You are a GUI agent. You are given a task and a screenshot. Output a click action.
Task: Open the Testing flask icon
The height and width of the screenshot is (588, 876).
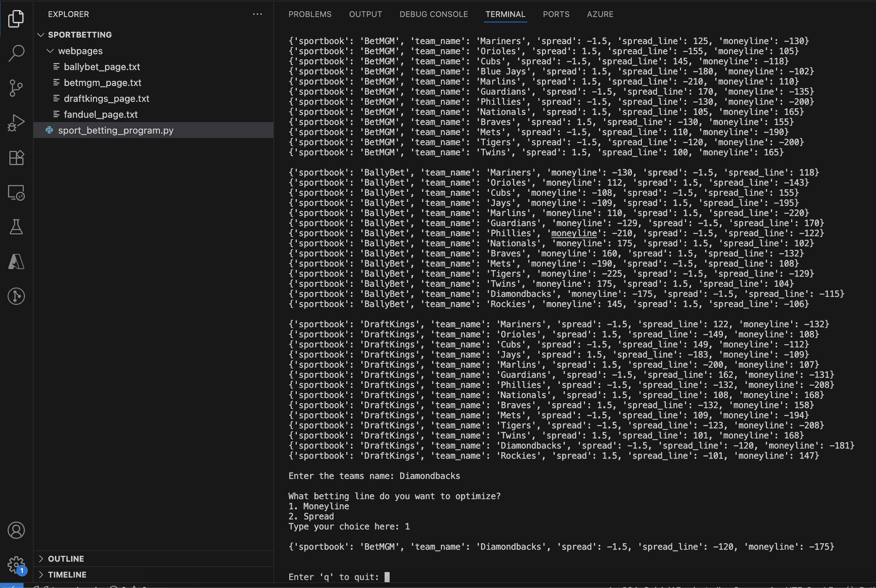tap(16, 227)
